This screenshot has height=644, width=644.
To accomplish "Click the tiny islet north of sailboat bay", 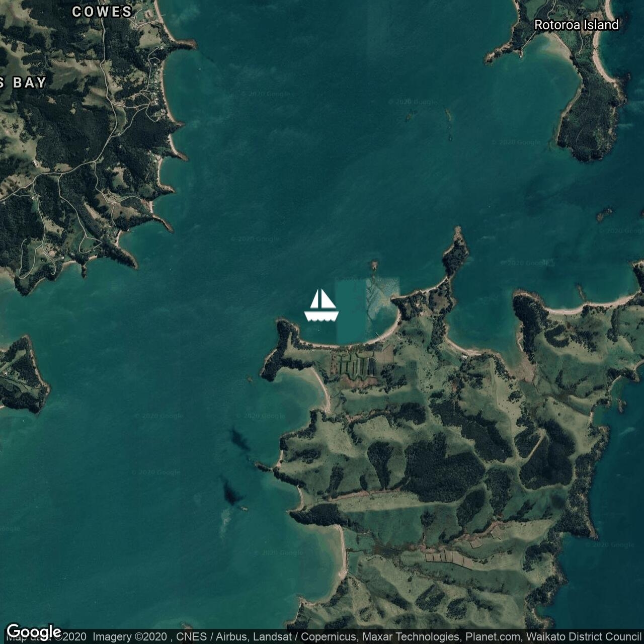I will [x=374, y=264].
